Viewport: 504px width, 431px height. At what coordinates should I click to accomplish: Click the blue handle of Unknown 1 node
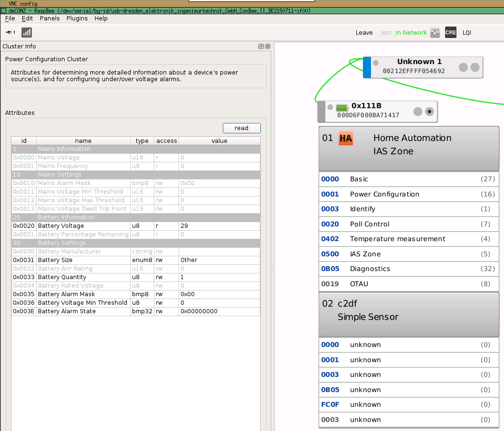pos(367,67)
